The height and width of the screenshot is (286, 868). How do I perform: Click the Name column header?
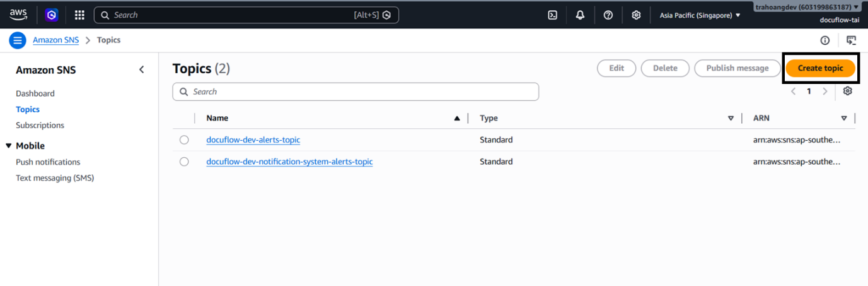[x=217, y=118]
